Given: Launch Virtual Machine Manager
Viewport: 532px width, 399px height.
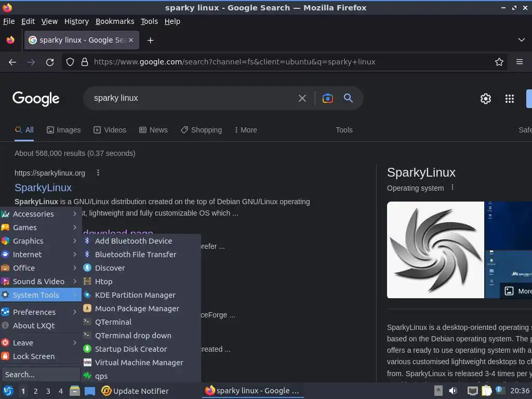Looking at the screenshot, I should pyautogui.click(x=141, y=363).
